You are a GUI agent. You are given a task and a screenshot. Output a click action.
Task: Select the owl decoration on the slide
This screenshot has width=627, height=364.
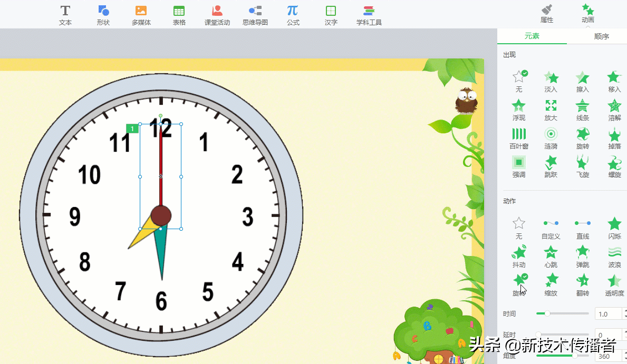point(466,101)
